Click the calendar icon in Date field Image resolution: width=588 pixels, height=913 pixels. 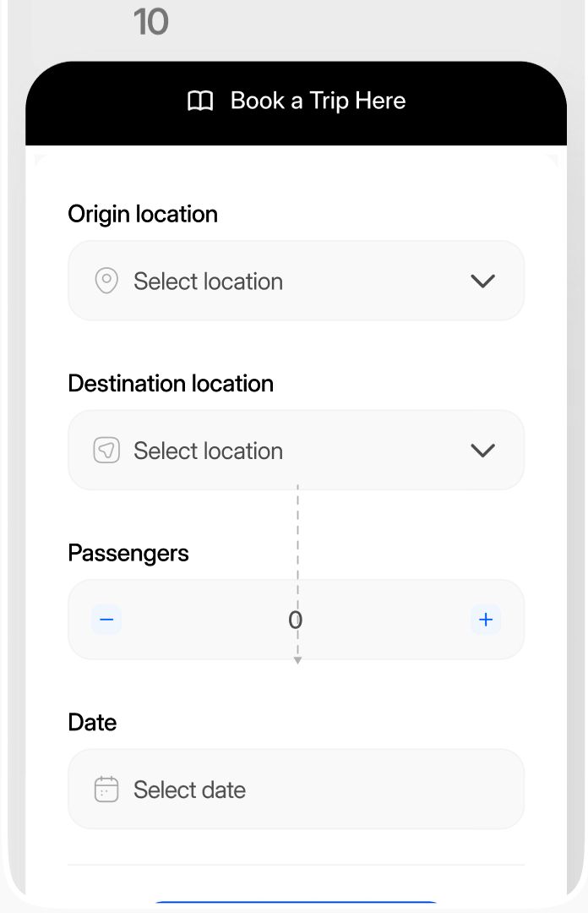106,790
